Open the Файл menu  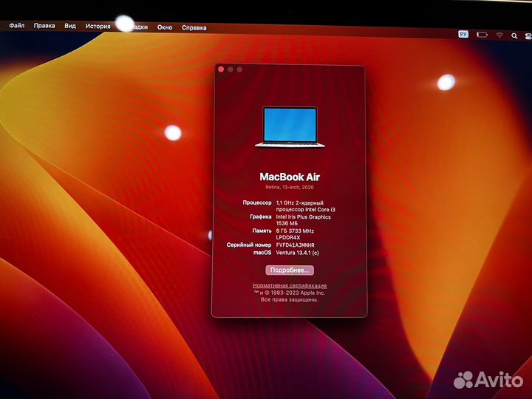tap(16, 25)
